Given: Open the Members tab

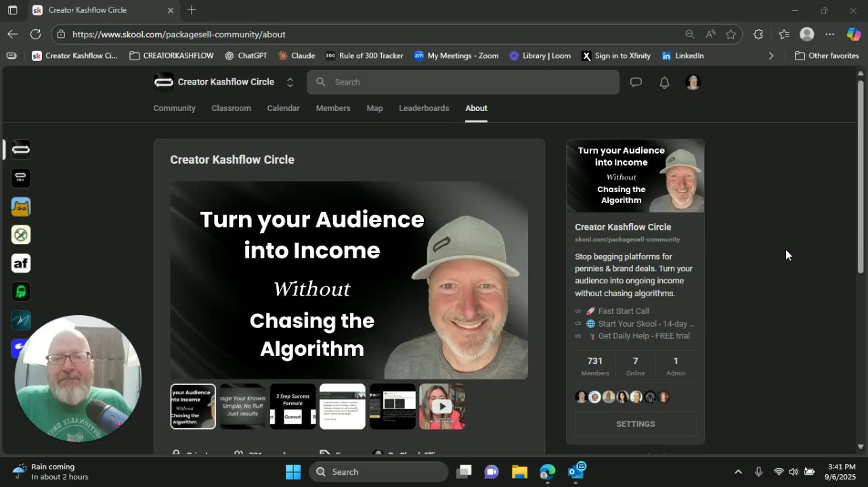Looking at the screenshot, I should click(333, 108).
